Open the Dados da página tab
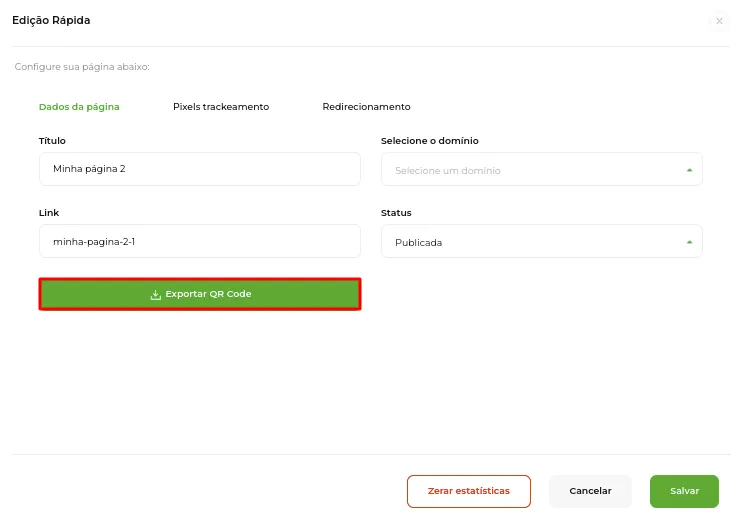Viewport: 741px width, 529px height. pos(79,107)
